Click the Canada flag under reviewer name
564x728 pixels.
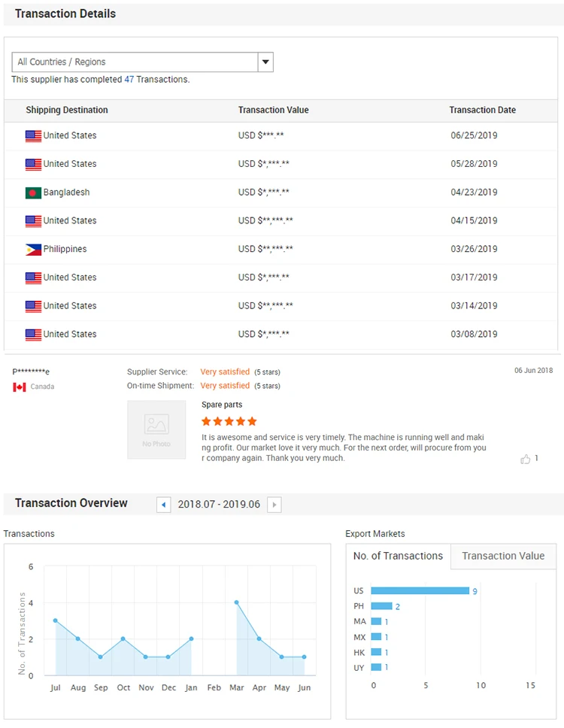tap(20, 387)
